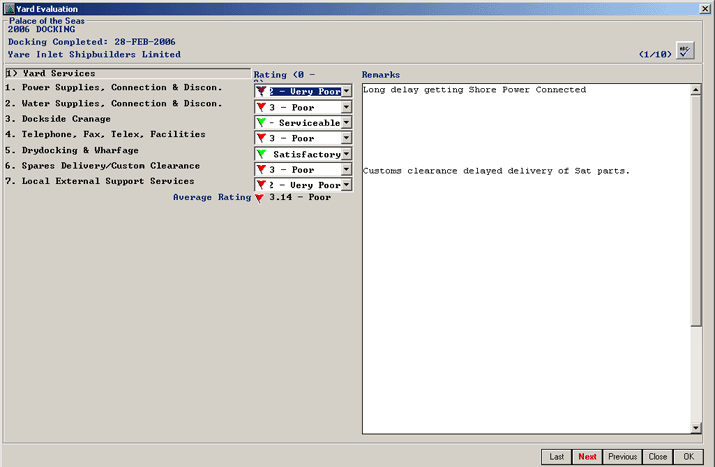Click the Close button in the bottom bar
715x467 pixels.
656,457
